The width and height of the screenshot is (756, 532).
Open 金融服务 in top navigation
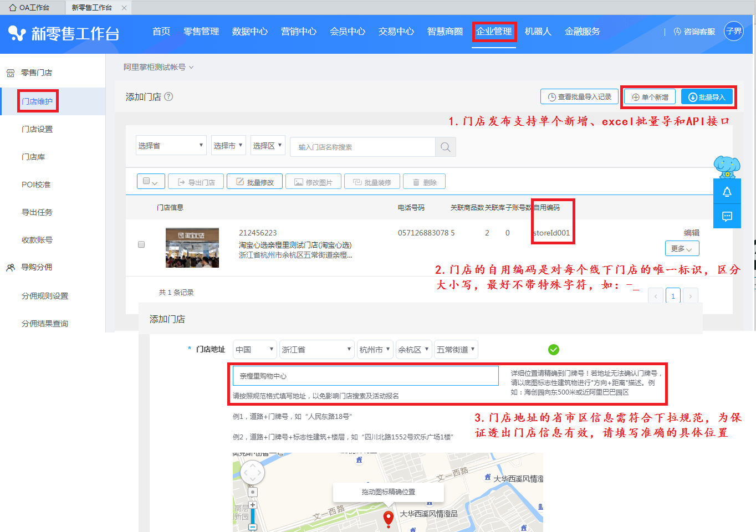click(x=583, y=32)
